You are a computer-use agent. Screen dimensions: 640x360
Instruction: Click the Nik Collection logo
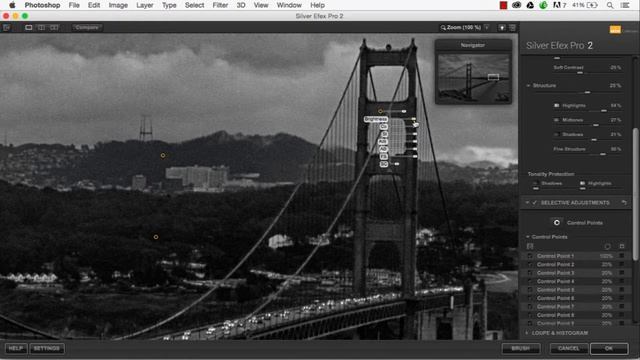615,30
